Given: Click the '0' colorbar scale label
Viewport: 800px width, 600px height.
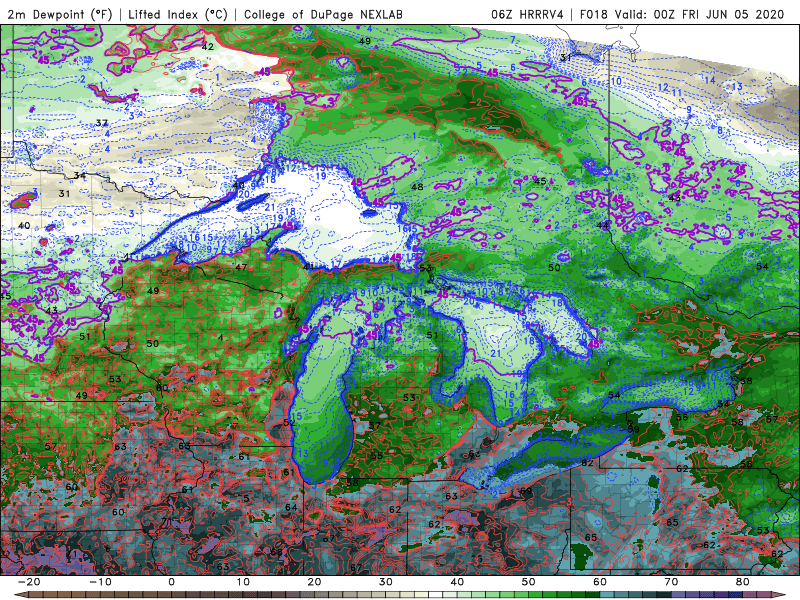Looking at the screenshot, I should click(x=171, y=582).
